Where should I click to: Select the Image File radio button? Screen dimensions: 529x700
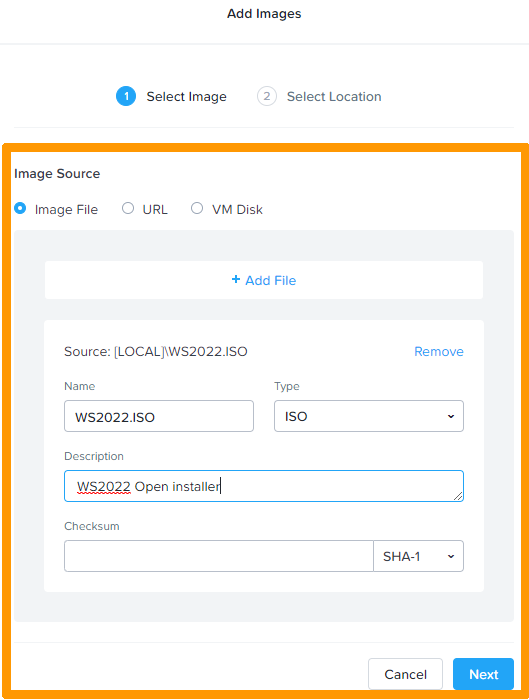click(20, 208)
